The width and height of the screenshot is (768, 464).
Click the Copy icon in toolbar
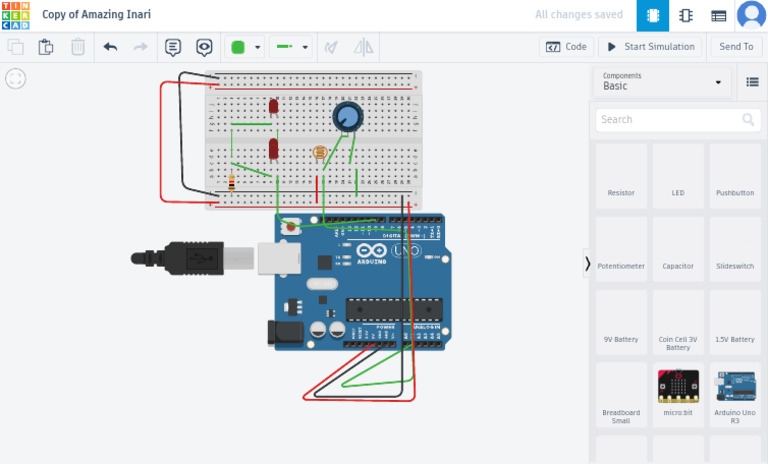(16, 47)
